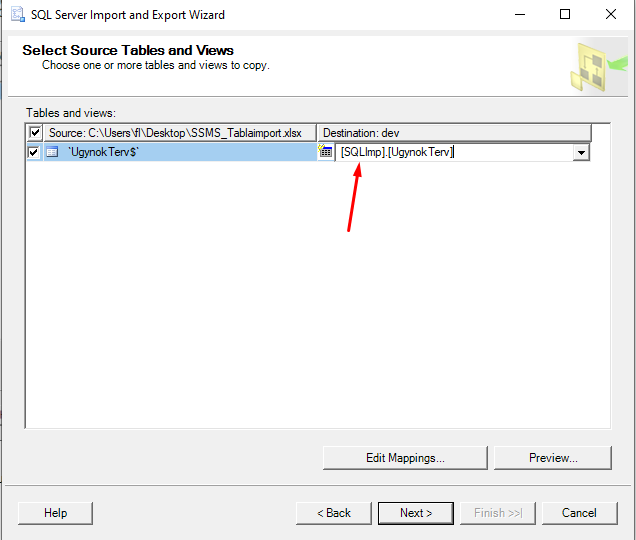Uncheck the 'UgynokTerv$' row checkbox
This screenshot has width=636, height=540.
[34, 152]
